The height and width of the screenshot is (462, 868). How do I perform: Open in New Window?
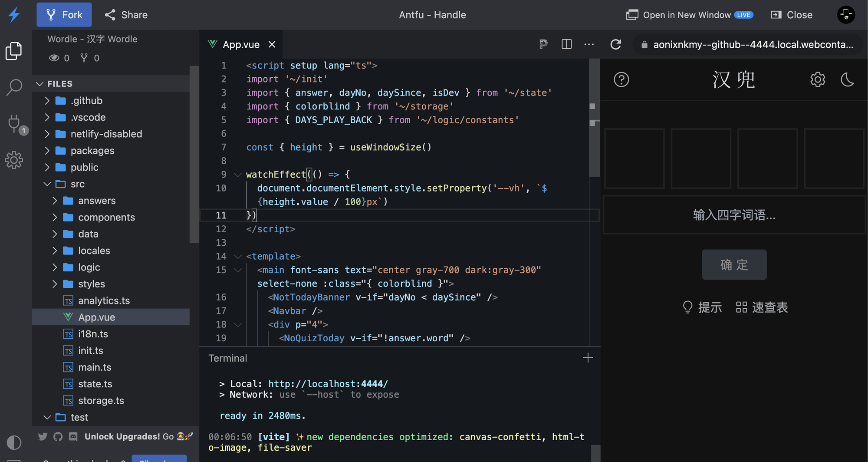(689, 15)
